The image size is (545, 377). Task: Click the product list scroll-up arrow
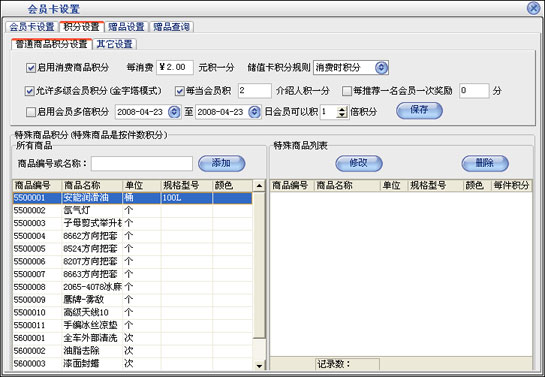point(259,186)
